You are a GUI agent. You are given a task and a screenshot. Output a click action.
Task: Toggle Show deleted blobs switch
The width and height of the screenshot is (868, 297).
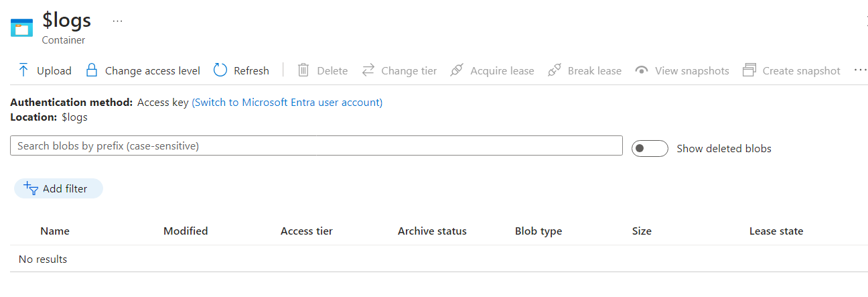[x=650, y=148]
